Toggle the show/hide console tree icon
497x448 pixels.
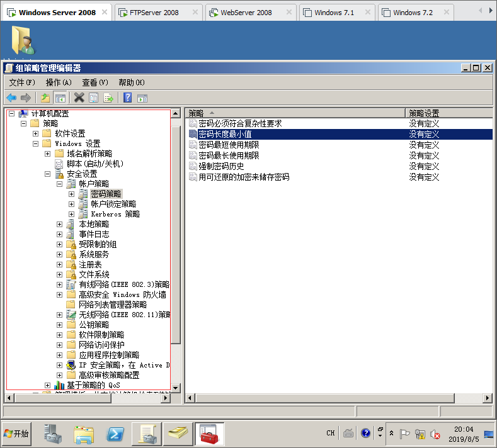60,98
